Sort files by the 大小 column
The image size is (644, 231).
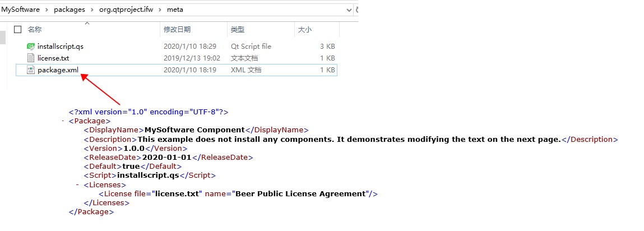click(x=304, y=30)
